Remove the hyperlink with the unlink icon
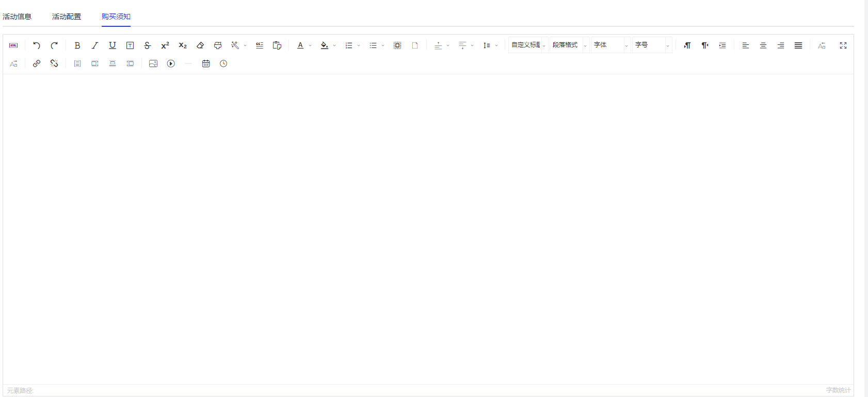868x397 pixels. [x=54, y=63]
